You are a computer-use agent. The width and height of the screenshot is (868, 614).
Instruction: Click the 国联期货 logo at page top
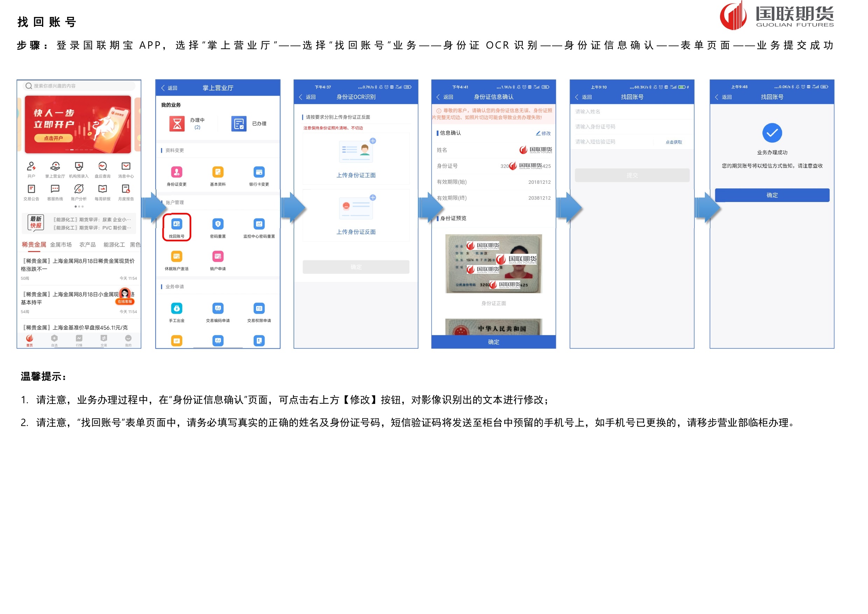777,16
